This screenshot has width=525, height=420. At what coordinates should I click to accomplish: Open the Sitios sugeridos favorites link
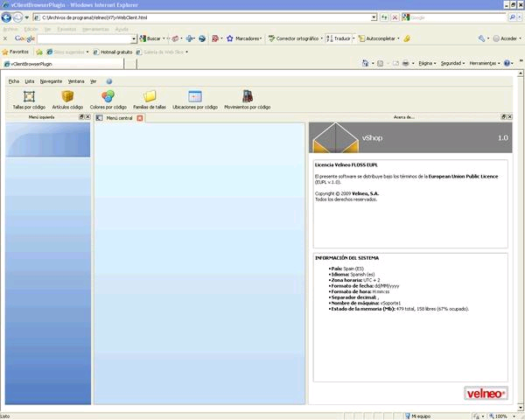[67, 52]
